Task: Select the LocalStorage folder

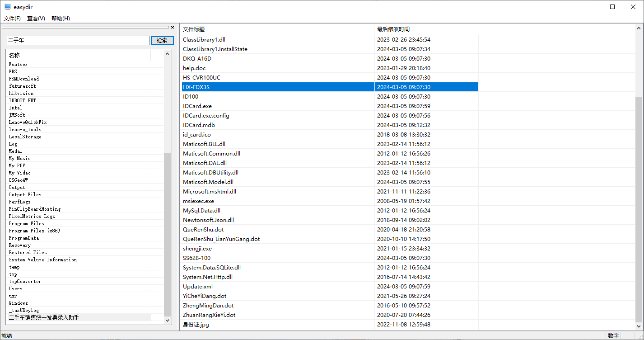Action: point(25,137)
